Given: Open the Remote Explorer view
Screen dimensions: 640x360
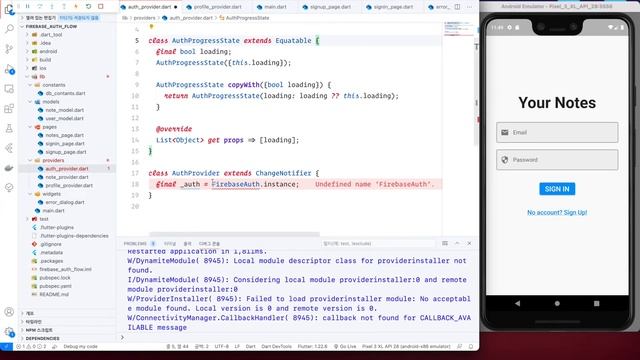Looking at the screenshot, I should click(9, 89).
